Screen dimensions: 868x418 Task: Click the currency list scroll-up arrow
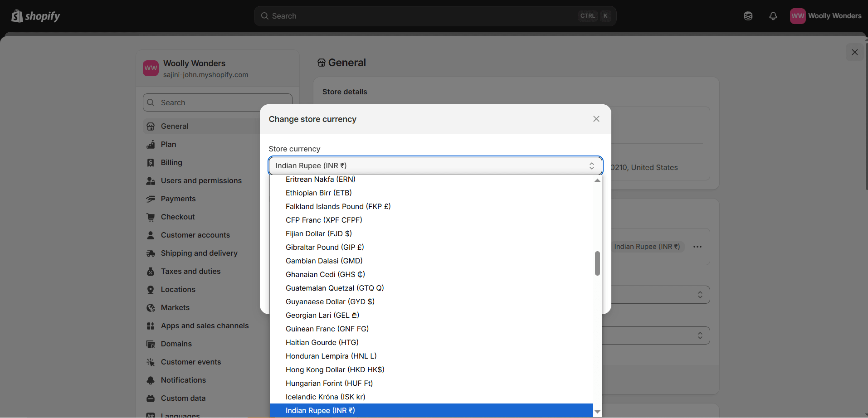point(597,180)
